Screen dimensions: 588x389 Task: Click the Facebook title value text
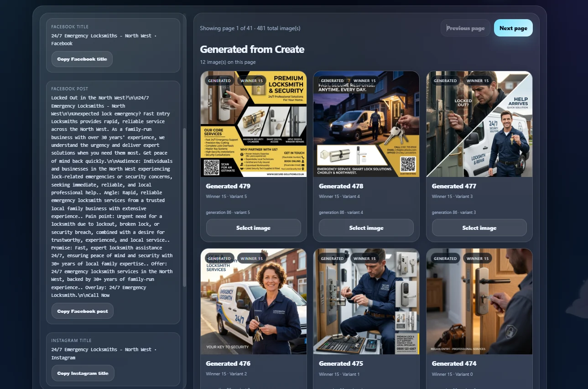click(104, 40)
